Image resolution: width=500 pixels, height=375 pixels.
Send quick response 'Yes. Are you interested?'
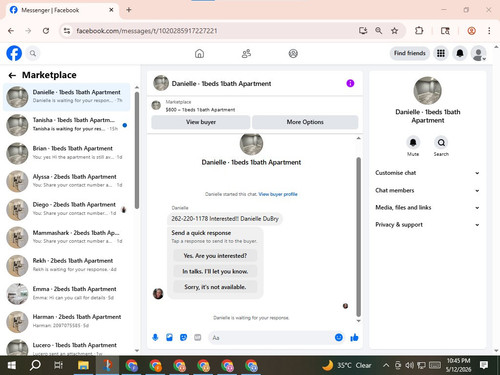coord(215,256)
